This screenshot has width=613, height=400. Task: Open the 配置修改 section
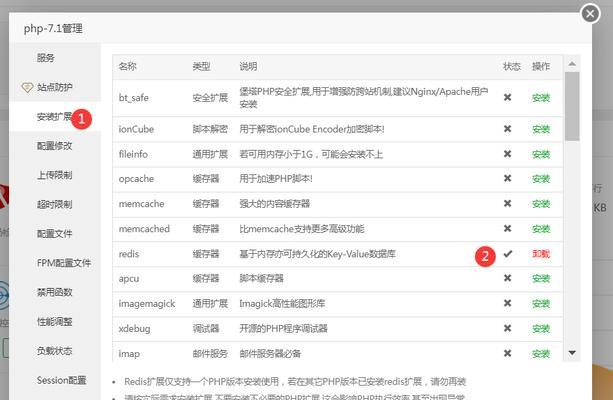(x=55, y=146)
